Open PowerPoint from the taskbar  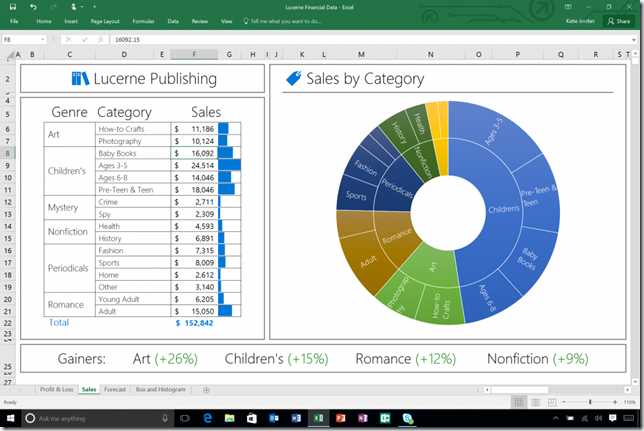340,418
